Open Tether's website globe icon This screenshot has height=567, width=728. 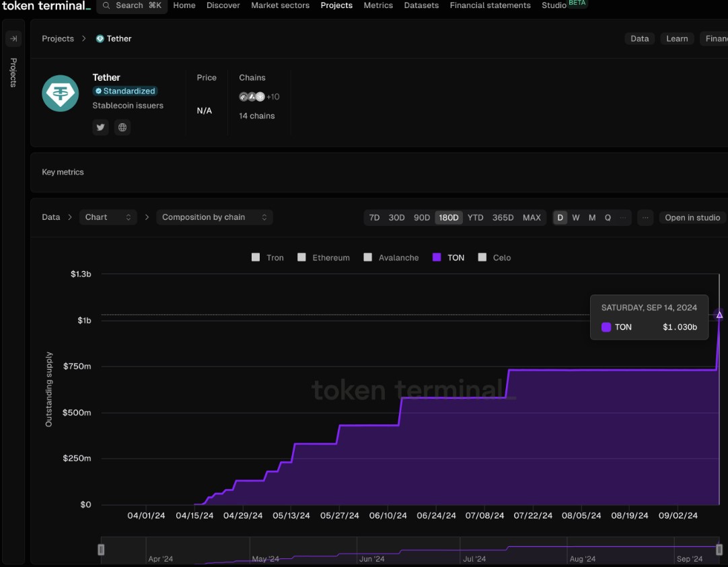point(122,127)
